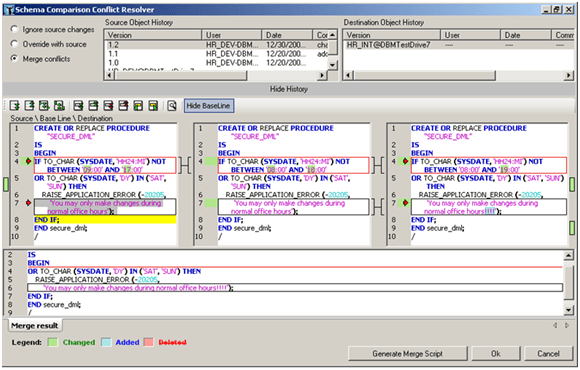Sort Destination history by Date column
The image size is (580, 370).
click(526, 35)
